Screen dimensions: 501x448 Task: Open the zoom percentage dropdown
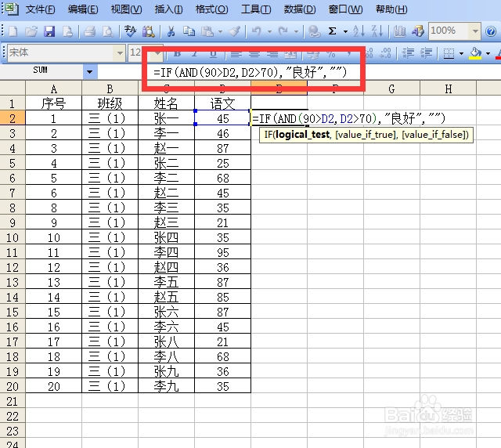pos(475,31)
